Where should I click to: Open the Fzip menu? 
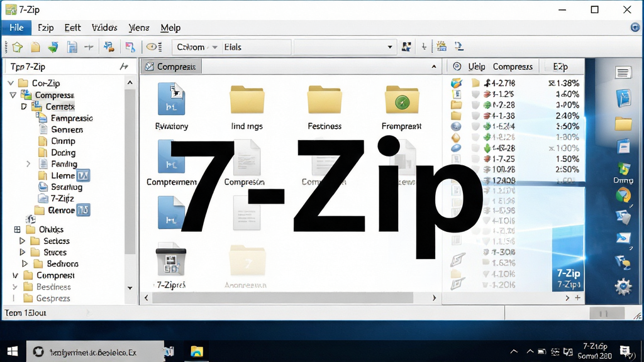click(45, 28)
